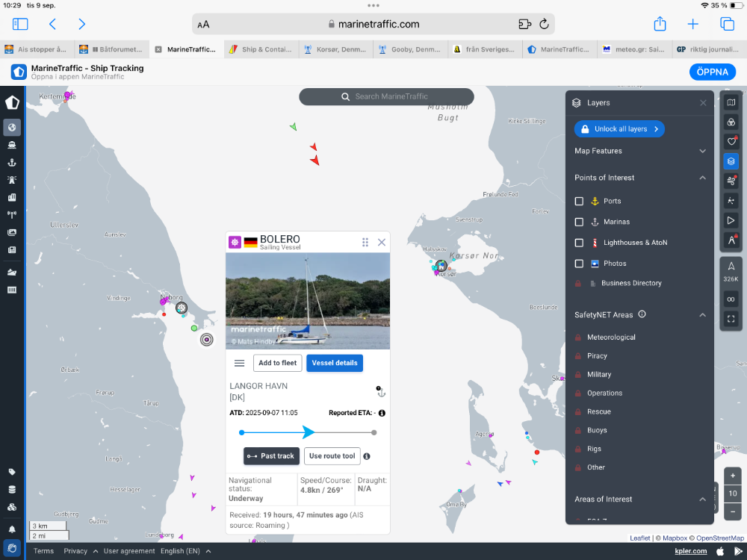Screen dimensions: 747x560
Task: Expand the Map Features section
Action: [x=640, y=151]
